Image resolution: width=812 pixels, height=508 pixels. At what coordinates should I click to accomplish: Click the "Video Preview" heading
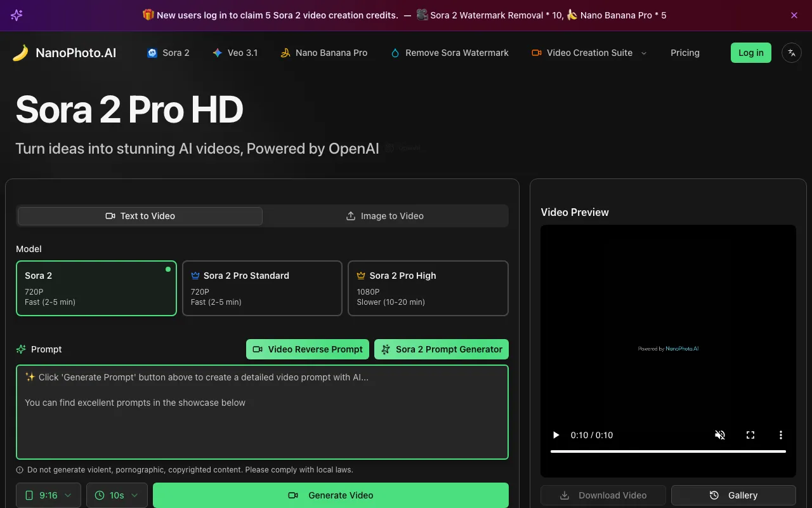(575, 212)
